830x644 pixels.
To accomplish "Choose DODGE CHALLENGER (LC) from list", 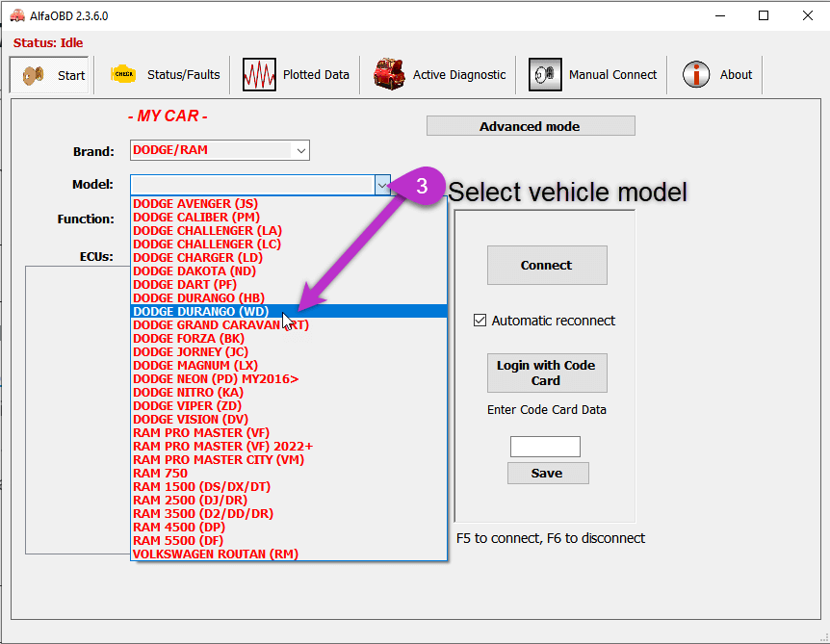I will point(289,244).
